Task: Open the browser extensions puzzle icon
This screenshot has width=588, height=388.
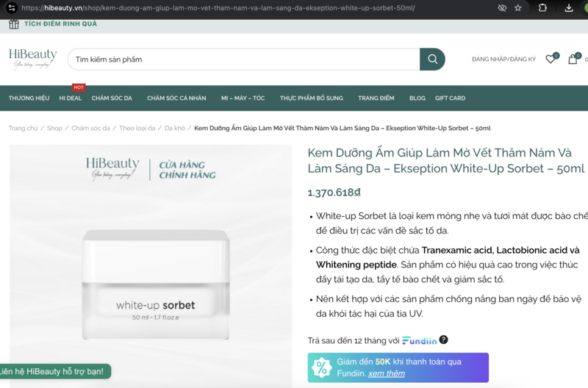Action: (542, 7)
